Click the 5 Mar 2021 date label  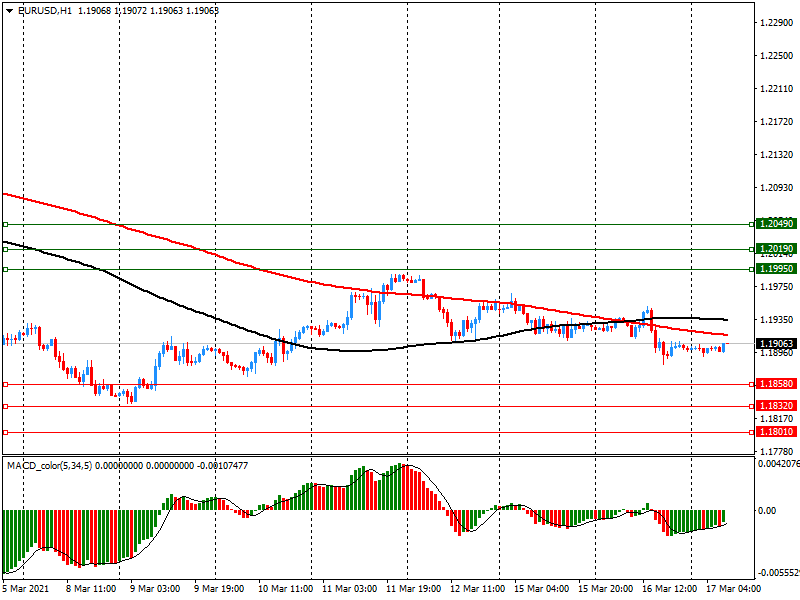26,589
